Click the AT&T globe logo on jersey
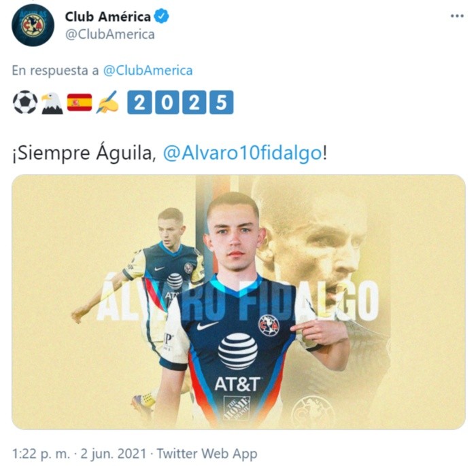Image resolution: width=476 pixels, height=466 pixels. tap(238, 351)
